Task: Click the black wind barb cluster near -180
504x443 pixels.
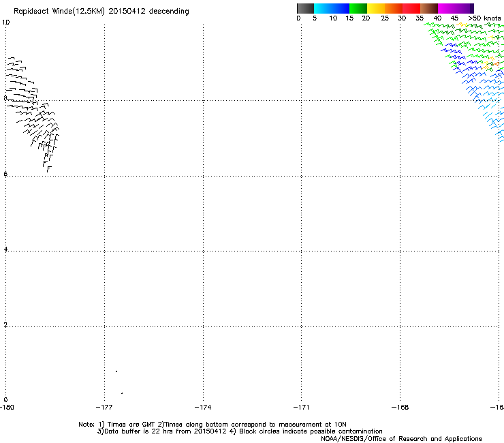Action: click(x=32, y=114)
